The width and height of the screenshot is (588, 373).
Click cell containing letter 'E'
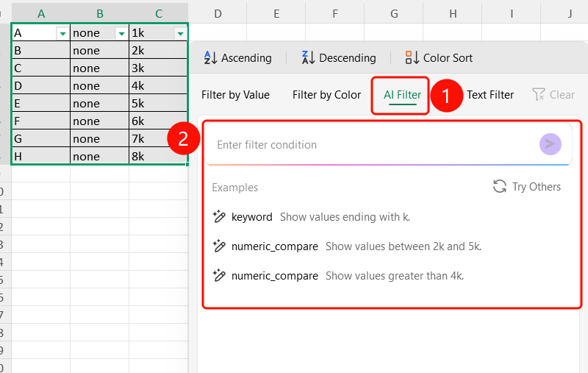[41, 104]
